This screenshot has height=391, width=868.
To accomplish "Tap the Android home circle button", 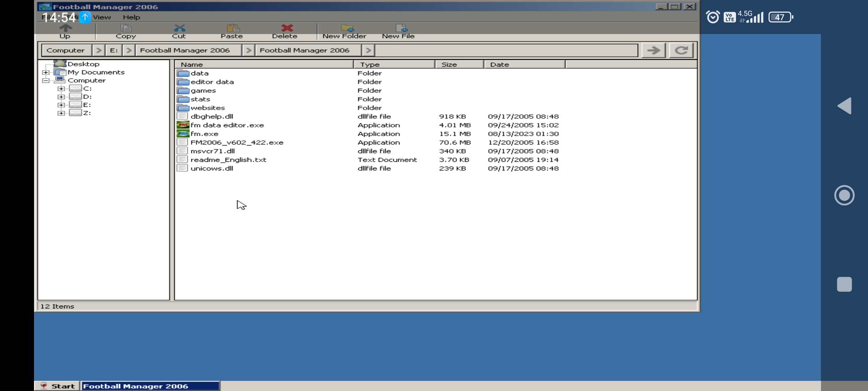I will [x=844, y=195].
